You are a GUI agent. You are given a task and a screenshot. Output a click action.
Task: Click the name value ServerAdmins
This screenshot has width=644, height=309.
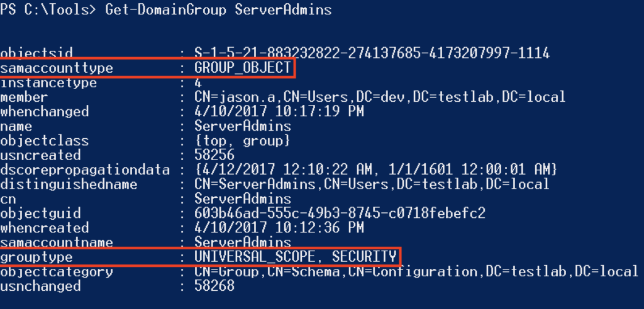click(x=243, y=126)
